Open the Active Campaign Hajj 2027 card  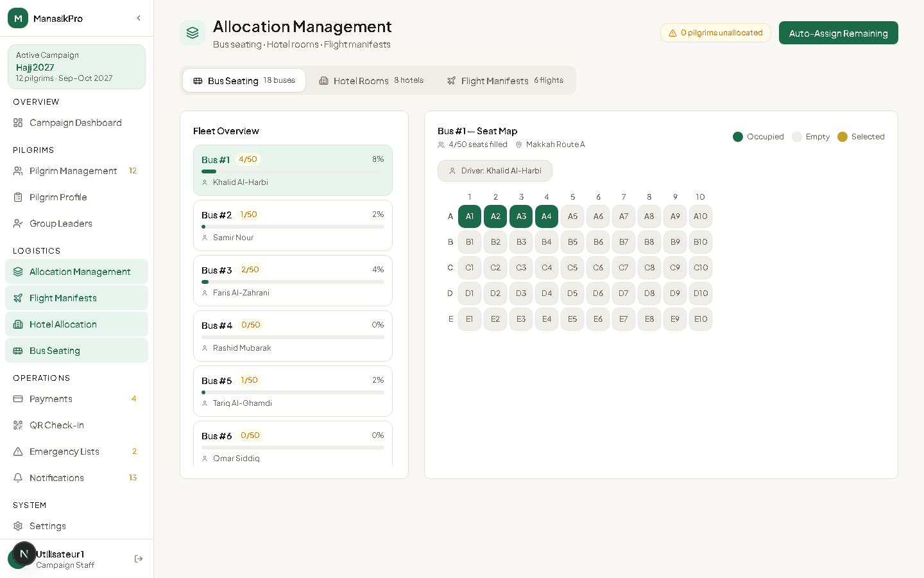click(76, 67)
